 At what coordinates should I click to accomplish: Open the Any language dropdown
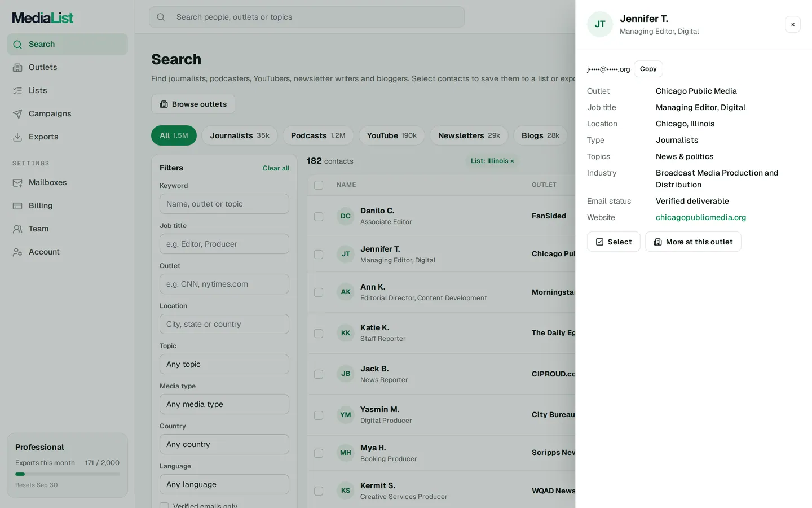point(224,484)
